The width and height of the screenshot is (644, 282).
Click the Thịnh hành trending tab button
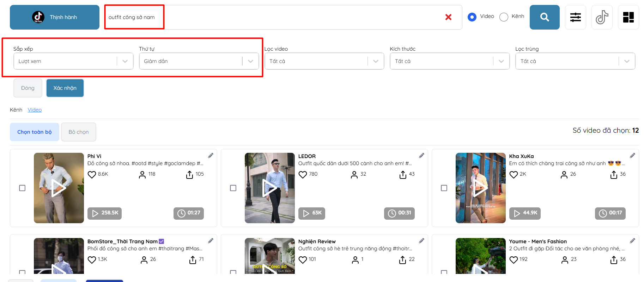pyautogui.click(x=55, y=17)
